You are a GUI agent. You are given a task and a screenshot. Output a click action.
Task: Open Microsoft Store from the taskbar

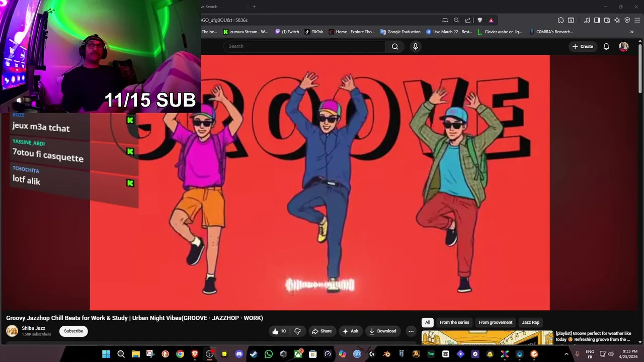(313, 354)
